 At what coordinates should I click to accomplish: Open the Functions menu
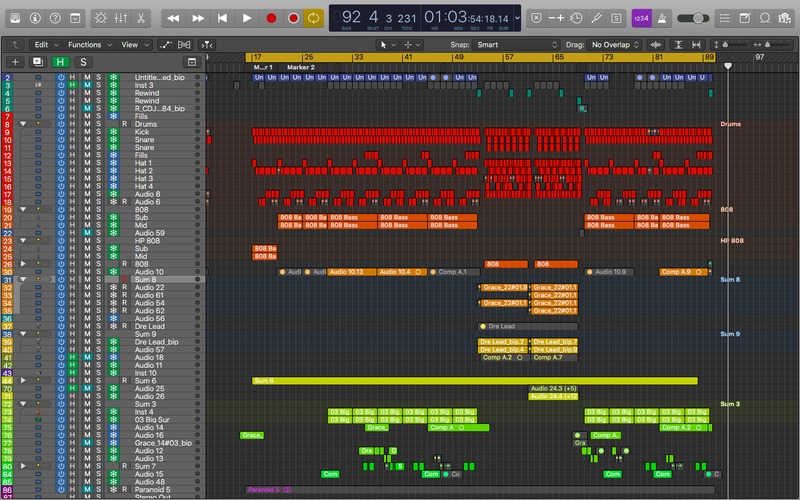pyautogui.click(x=87, y=45)
